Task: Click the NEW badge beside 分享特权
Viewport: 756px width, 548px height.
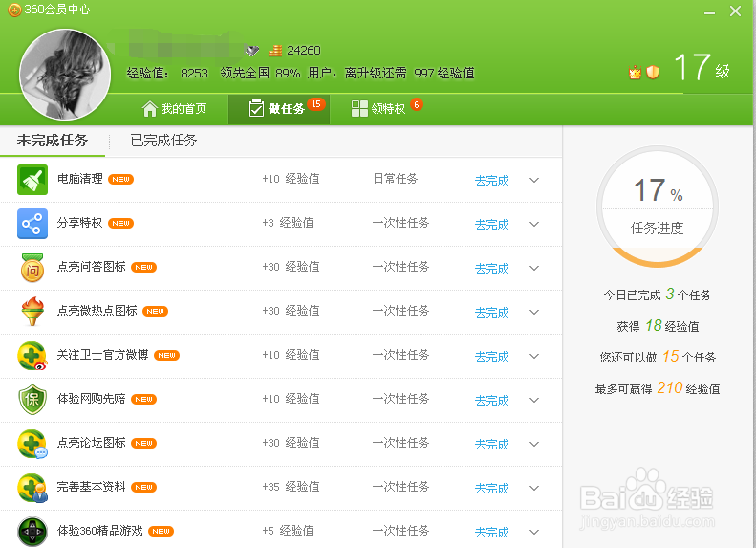Action: click(120, 224)
